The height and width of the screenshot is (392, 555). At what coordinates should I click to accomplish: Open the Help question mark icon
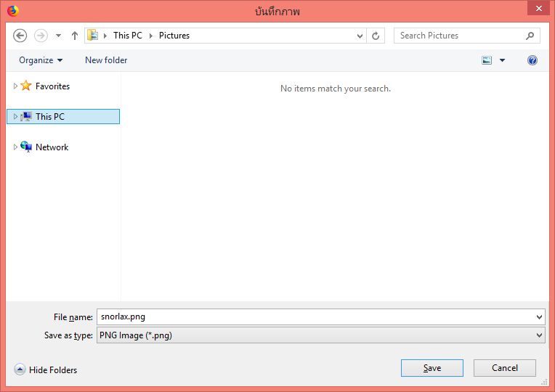(x=532, y=60)
